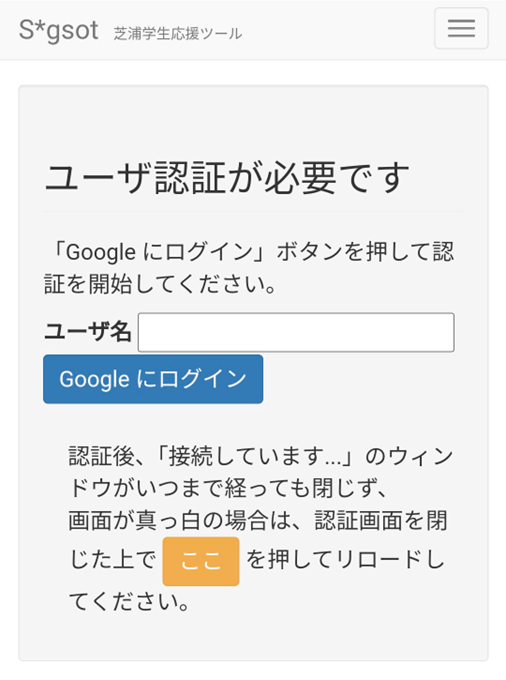The image size is (506, 680).
Task: Toggle the top-right navigation menu icon
Action: point(461,28)
